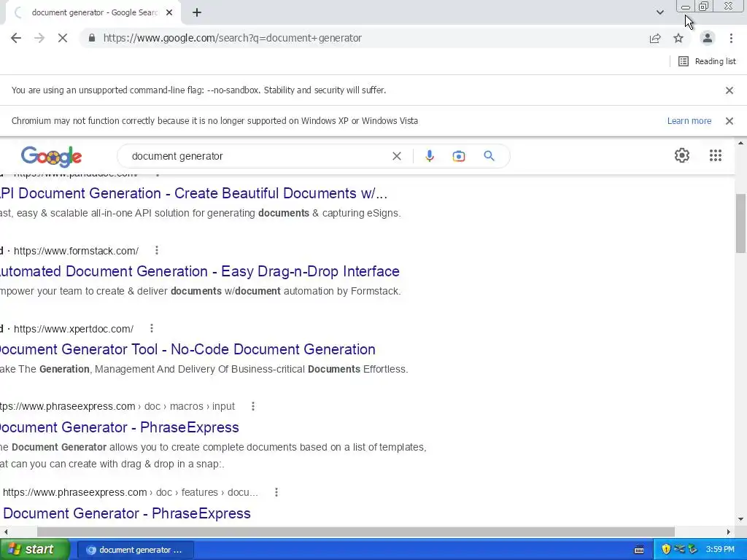
Task: Open Document Generator Tool Xpertdoc result
Action: pyautogui.click(x=187, y=349)
